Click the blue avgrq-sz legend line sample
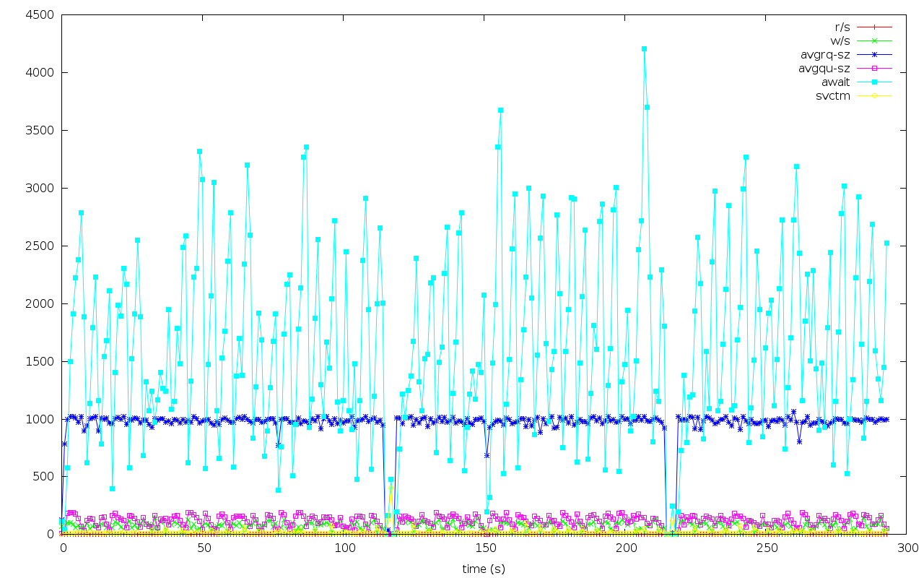 (874, 54)
